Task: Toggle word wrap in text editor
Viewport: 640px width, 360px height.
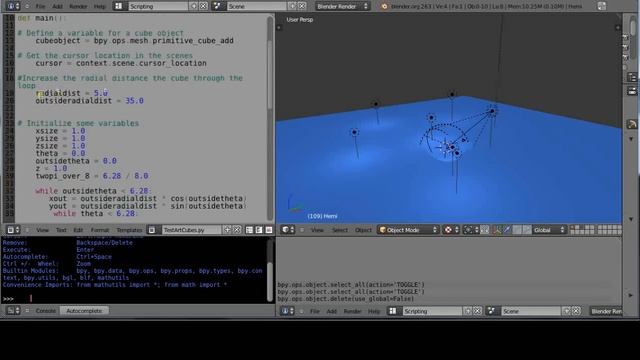Action: point(259,230)
